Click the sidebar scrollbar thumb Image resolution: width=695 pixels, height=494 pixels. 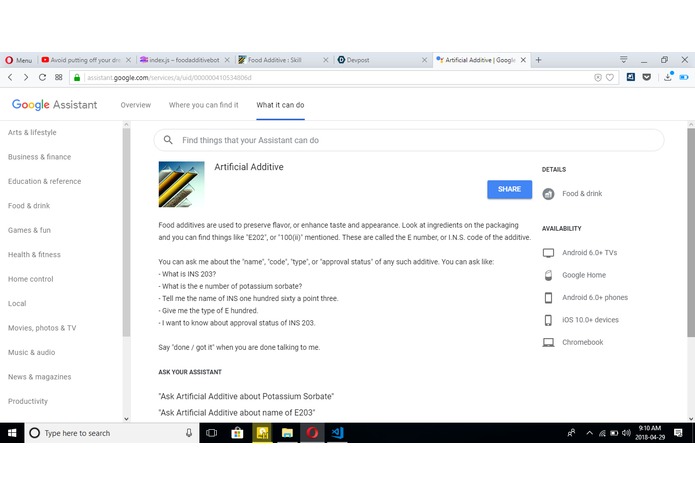click(126, 233)
